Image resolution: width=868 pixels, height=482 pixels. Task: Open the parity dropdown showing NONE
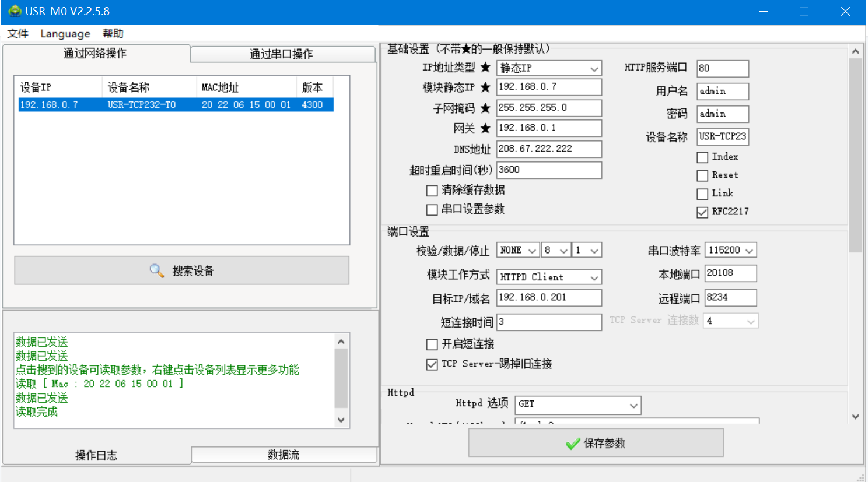point(517,250)
